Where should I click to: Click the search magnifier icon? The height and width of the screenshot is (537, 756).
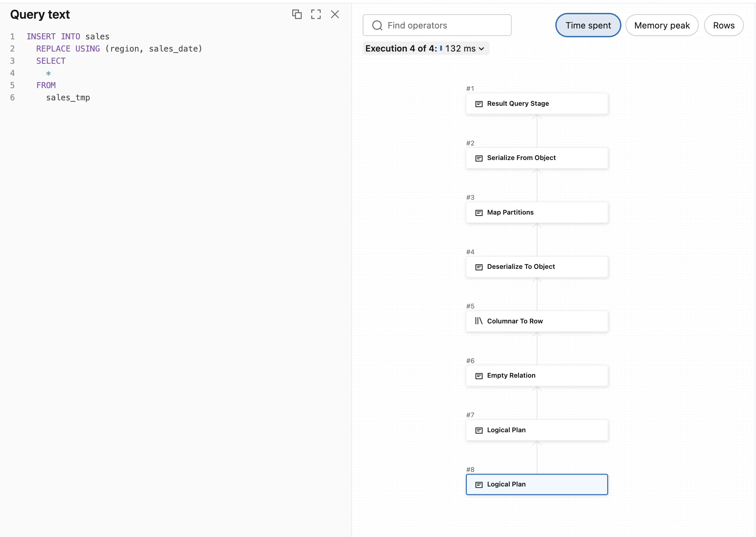[377, 25]
